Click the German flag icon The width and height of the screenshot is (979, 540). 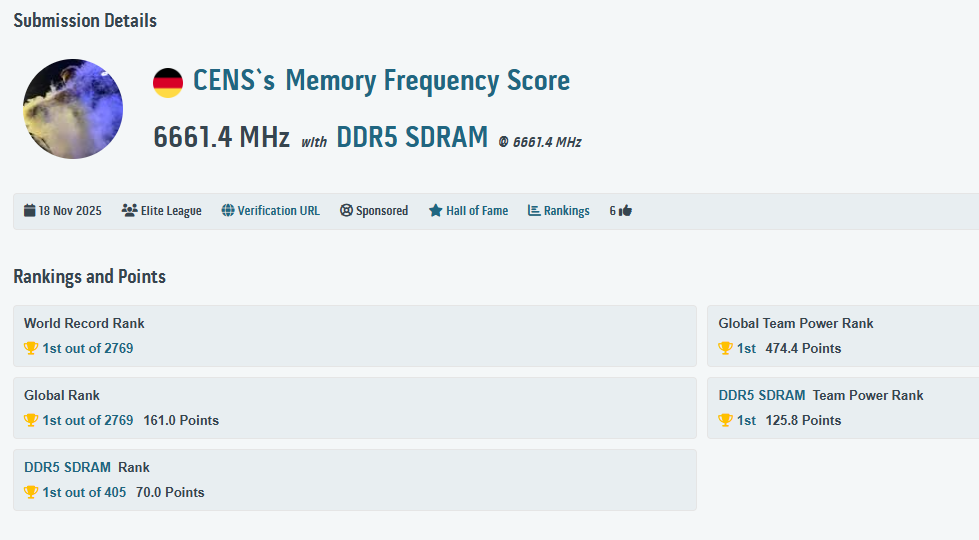point(168,82)
